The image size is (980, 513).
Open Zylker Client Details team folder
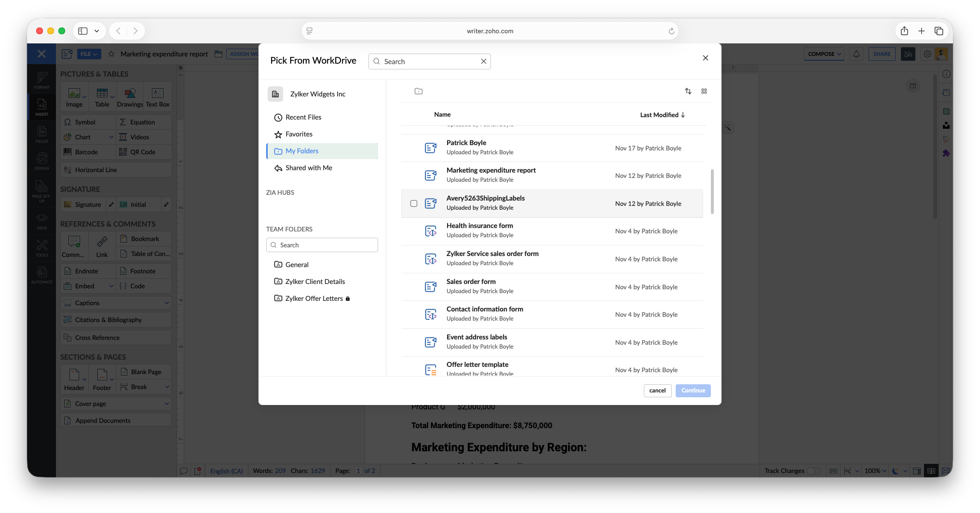tap(310, 282)
